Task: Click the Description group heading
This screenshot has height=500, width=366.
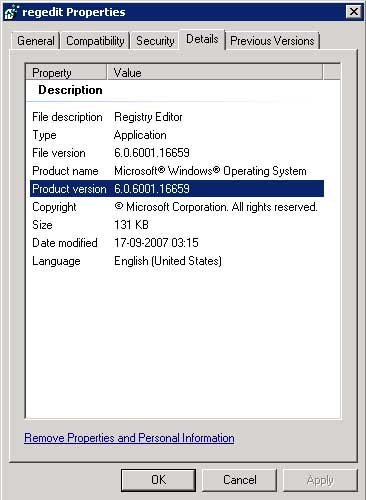Action: [x=70, y=90]
